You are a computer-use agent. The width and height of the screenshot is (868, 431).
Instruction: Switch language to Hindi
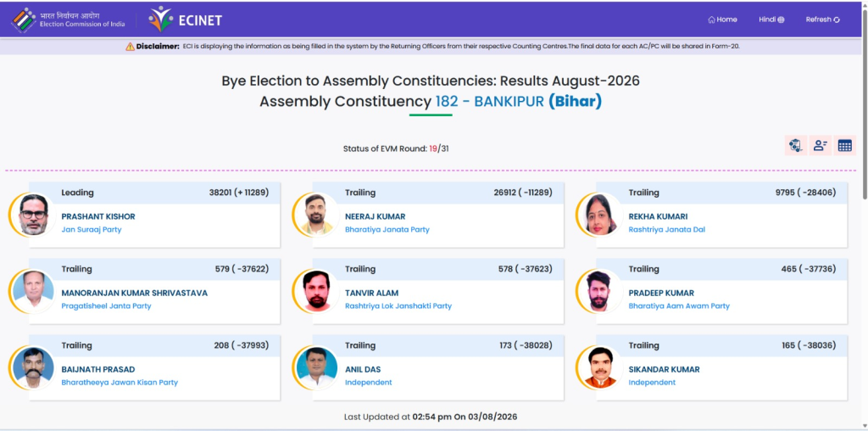pos(771,20)
